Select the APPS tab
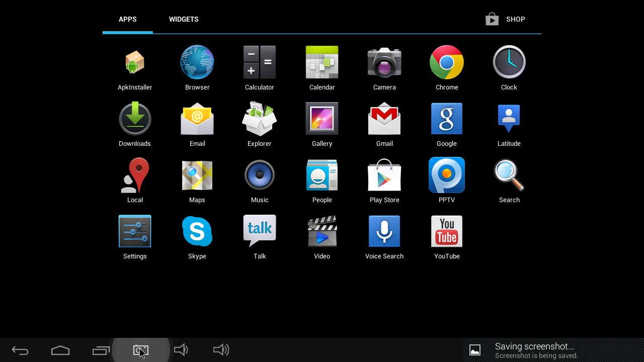Image resolution: width=644 pixels, height=362 pixels. (x=128, y=19)
